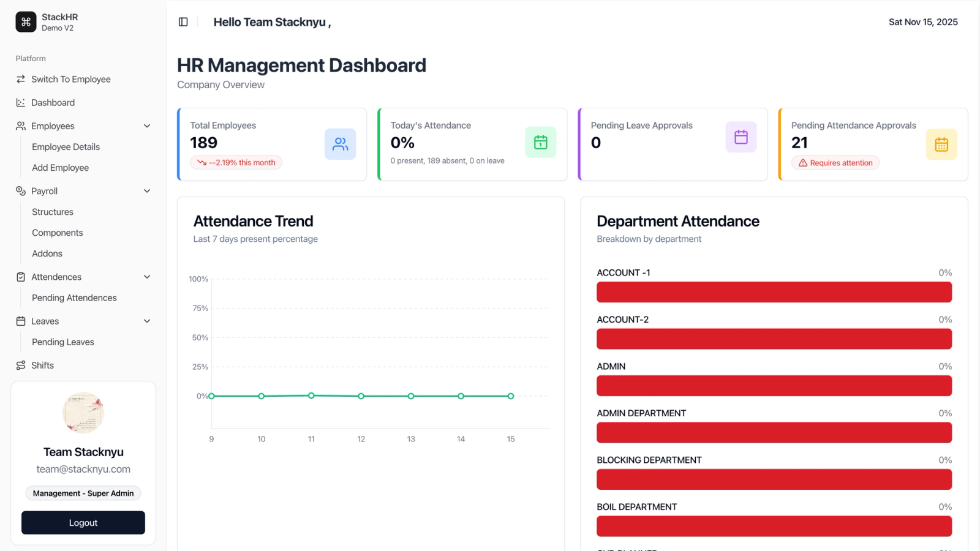Screen dimensions: 980x551
Task: Collapse the Leaves section chevron
Action: [147, 321]
